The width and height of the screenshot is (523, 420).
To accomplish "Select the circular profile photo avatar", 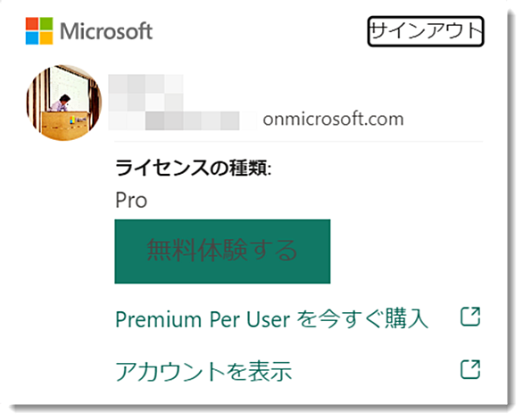I will click(x=64, y=103).
